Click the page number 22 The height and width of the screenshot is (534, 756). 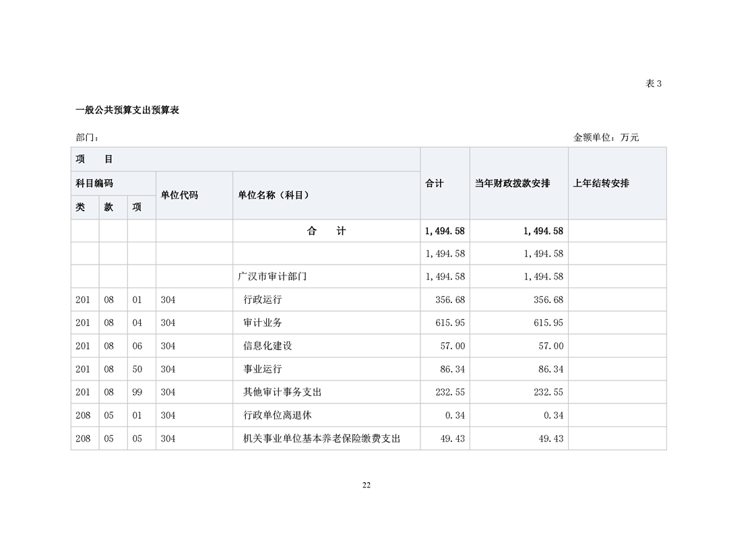click(367, 486)
